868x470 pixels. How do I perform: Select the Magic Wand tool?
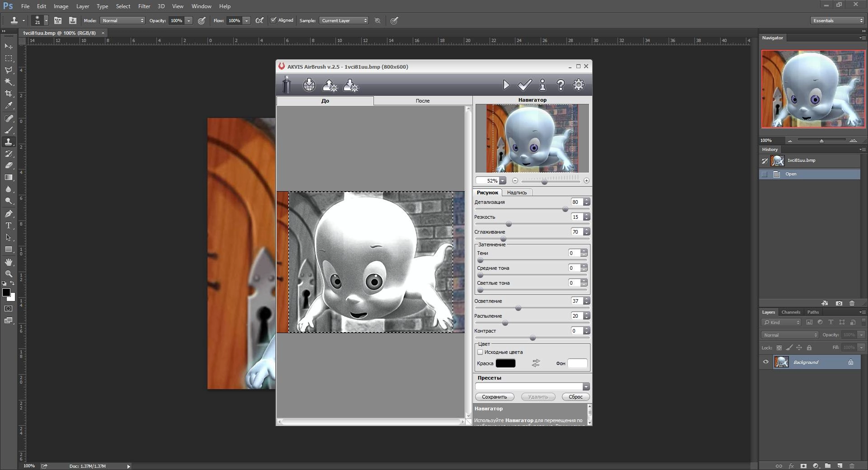click(9, 82)
